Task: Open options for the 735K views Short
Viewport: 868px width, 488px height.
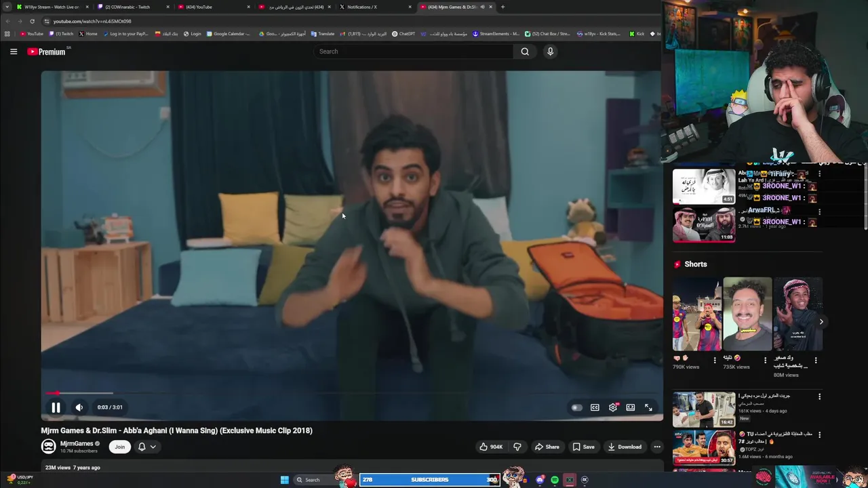Action: point(765,360)
